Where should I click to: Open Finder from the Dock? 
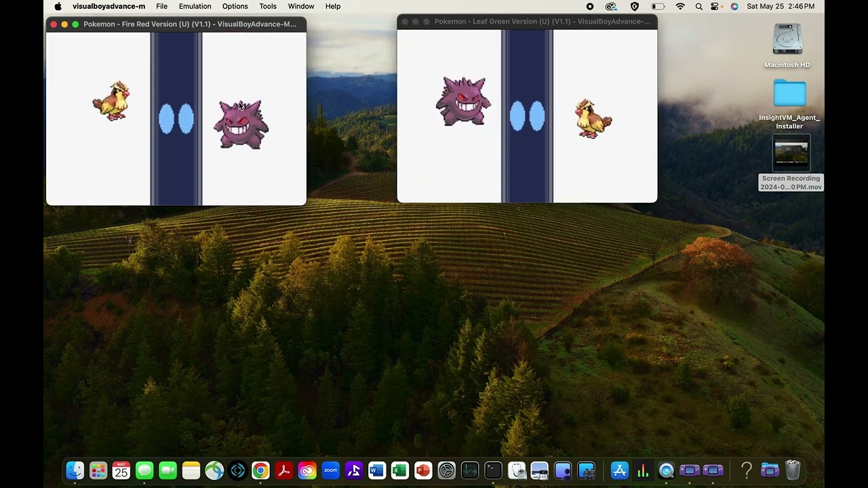coord(75,470)
